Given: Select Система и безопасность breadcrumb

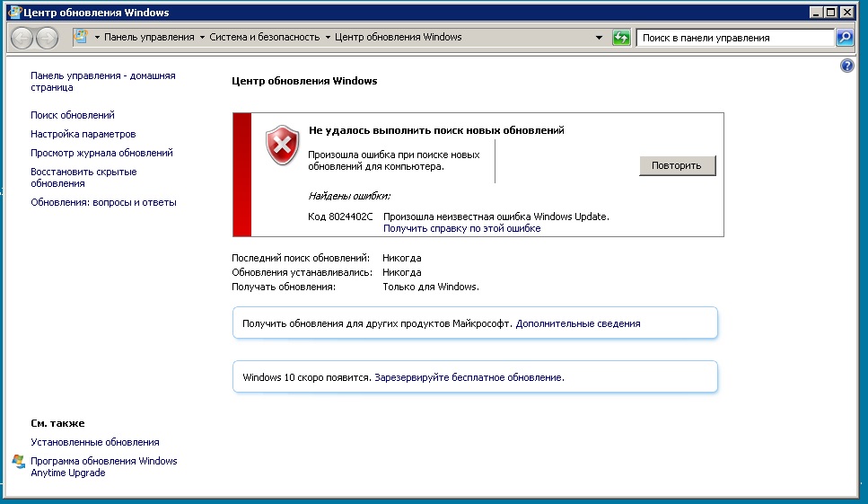Looking at the screenshot, I should [265, 37].
